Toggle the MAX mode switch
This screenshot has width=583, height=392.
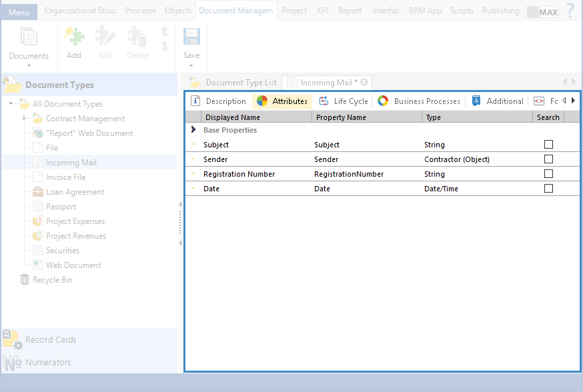pos(542,12)
